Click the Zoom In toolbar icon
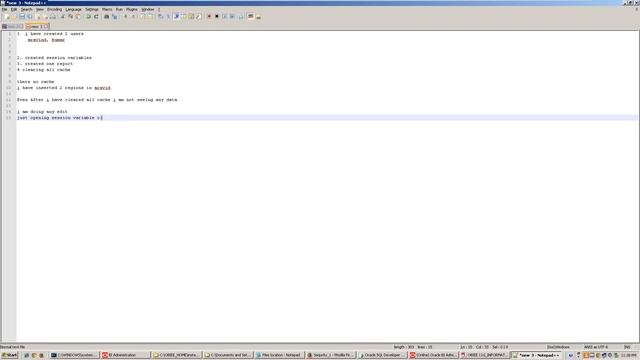The width and height of the screenshot is (640, 360). tap(125, 16)
